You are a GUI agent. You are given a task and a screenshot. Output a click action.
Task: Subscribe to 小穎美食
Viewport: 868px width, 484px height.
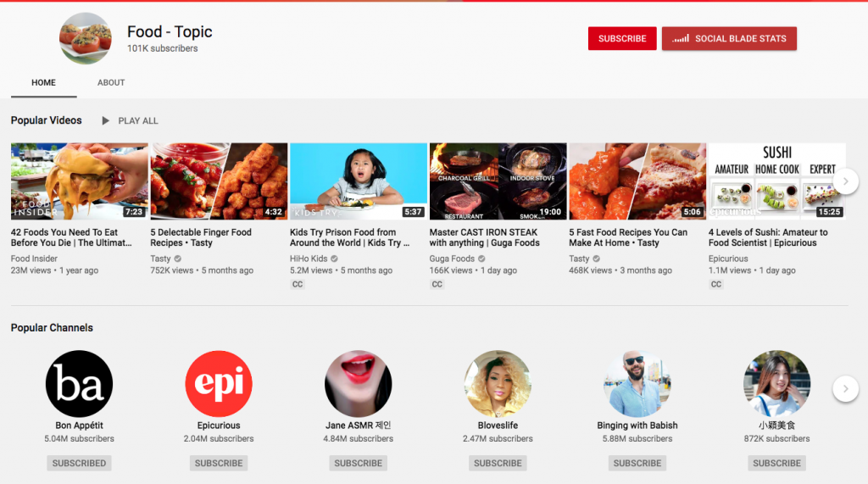tap(776, 463)
